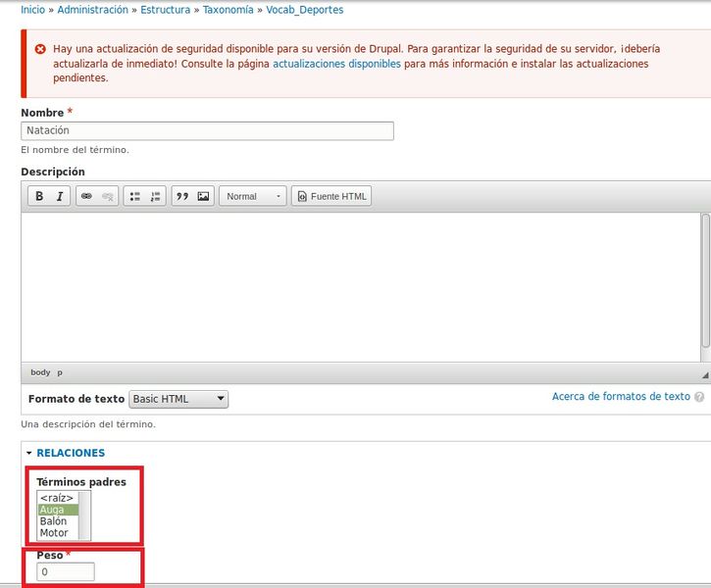This screenshot has height=588, width=711.
Task: Click the text formats help question icon
Action: tap(699, 397)
